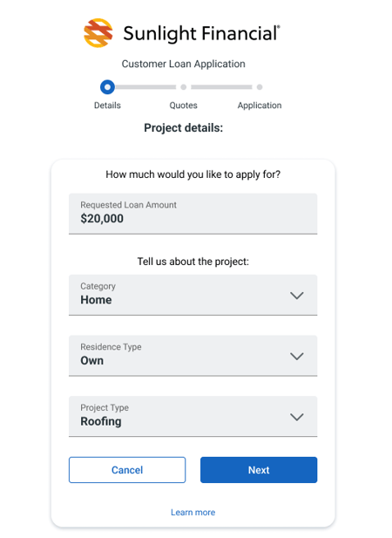This screenshot has height=538, width=392.
Task: Click the Cancel button
Action: click(x=127, y=470)
